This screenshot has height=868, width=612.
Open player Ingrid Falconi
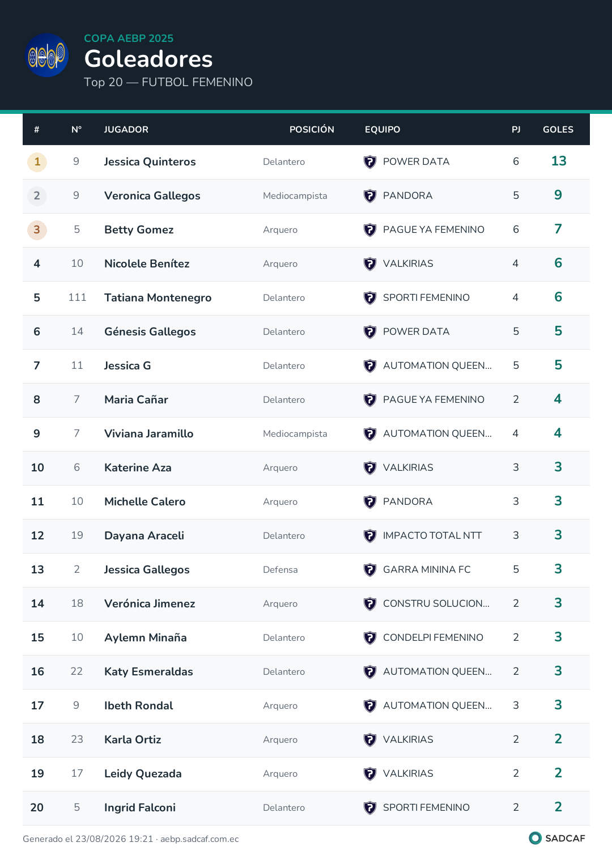pos(140,808)
